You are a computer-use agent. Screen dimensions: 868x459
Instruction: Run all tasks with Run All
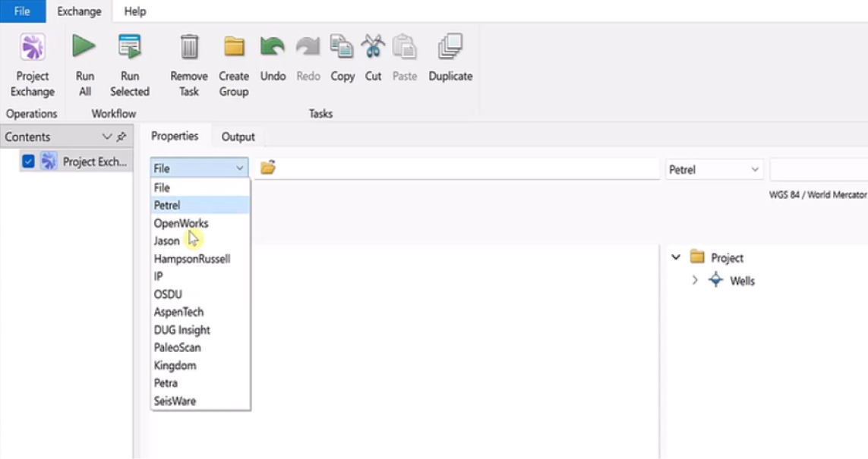pos(84,48)
